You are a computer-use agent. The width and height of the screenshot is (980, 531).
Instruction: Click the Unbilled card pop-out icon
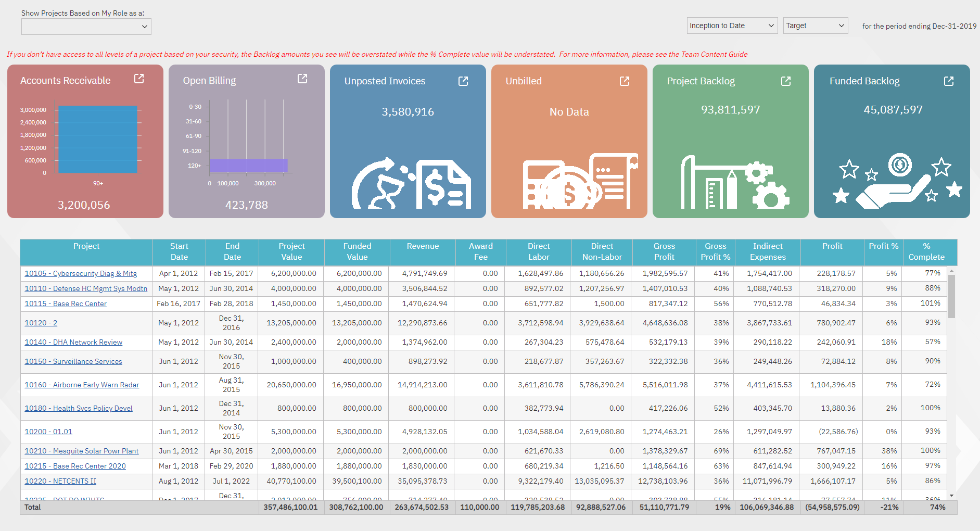[625, 81]
